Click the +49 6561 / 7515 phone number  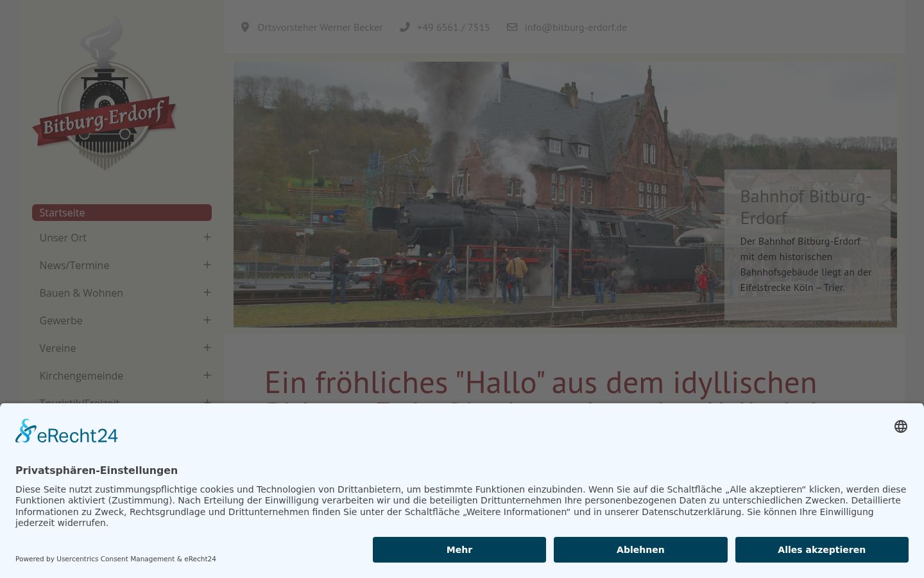[453, 27]
